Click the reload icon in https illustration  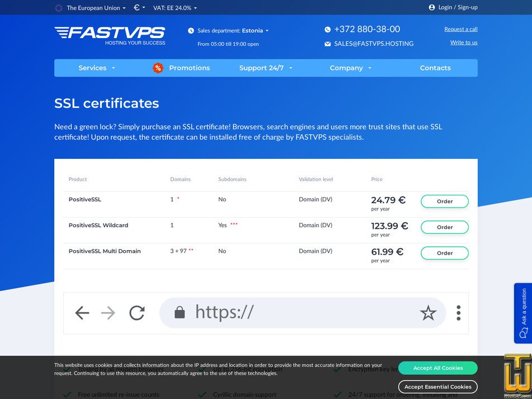(137, 313)
